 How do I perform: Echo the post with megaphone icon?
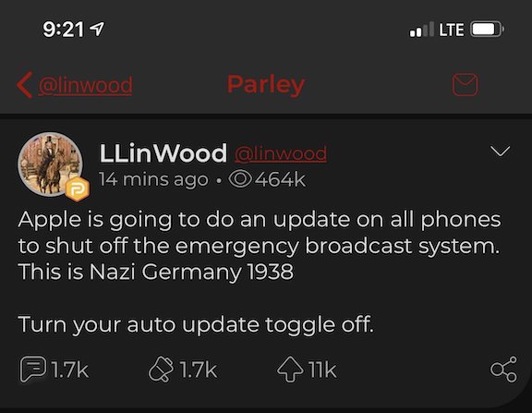point(161,370)
